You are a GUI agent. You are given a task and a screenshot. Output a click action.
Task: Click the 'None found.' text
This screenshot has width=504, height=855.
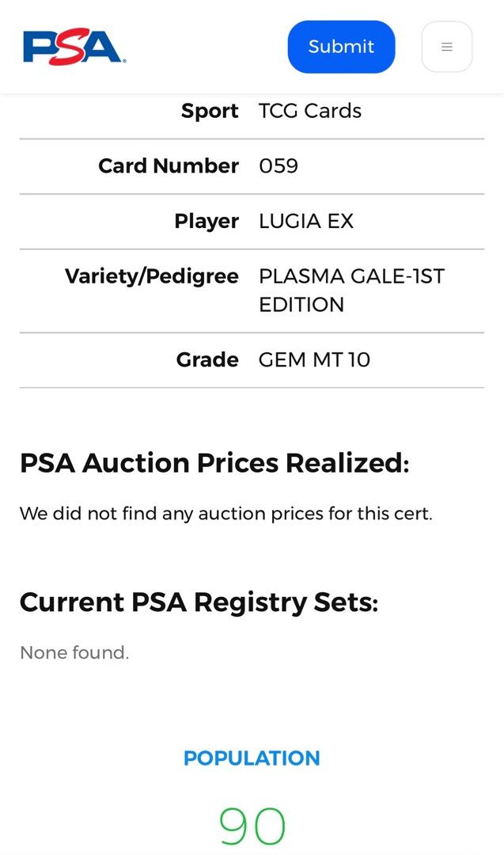click(x=74, y=652)
